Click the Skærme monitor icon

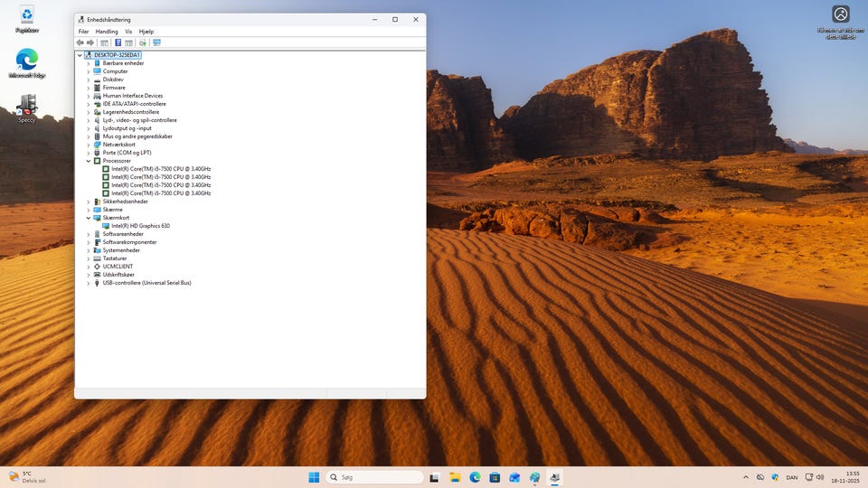(x=97, y=210)
